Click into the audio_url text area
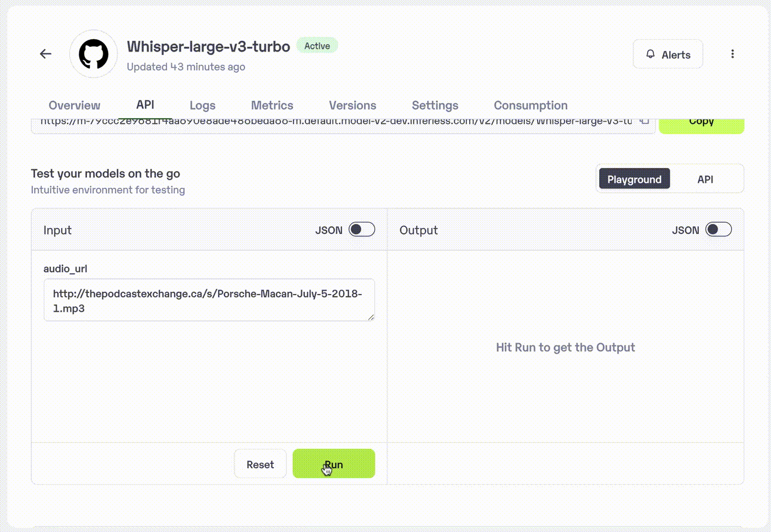The width and height of the screenshot is (771, 532). 209,300
